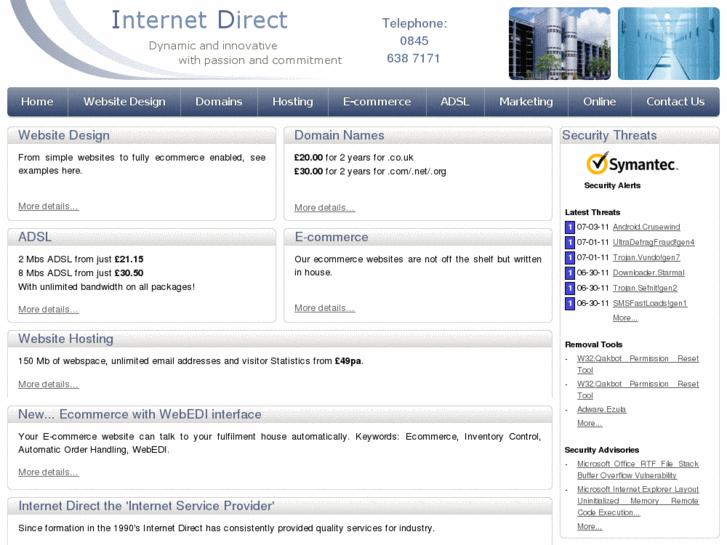This screenshot has width=727, height=545.
Task: Go to Website Design in navigation bar
Action: [124, 102]
